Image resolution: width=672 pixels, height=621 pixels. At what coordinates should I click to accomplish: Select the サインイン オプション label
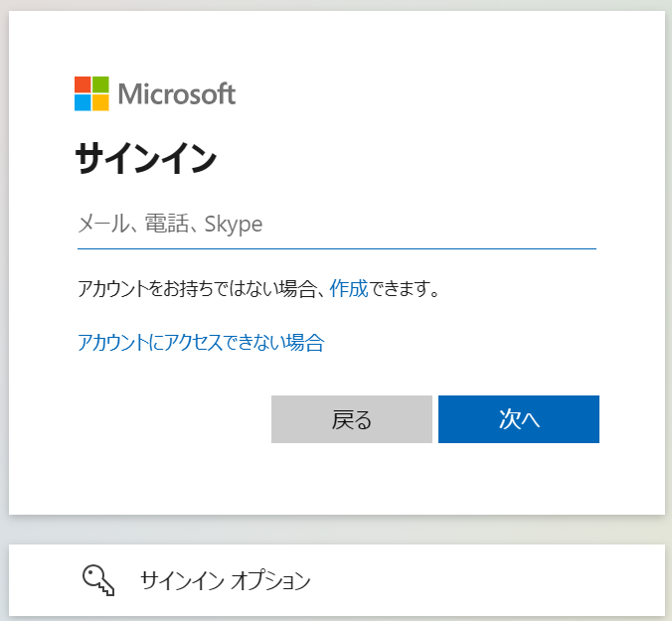pos(226,580)
